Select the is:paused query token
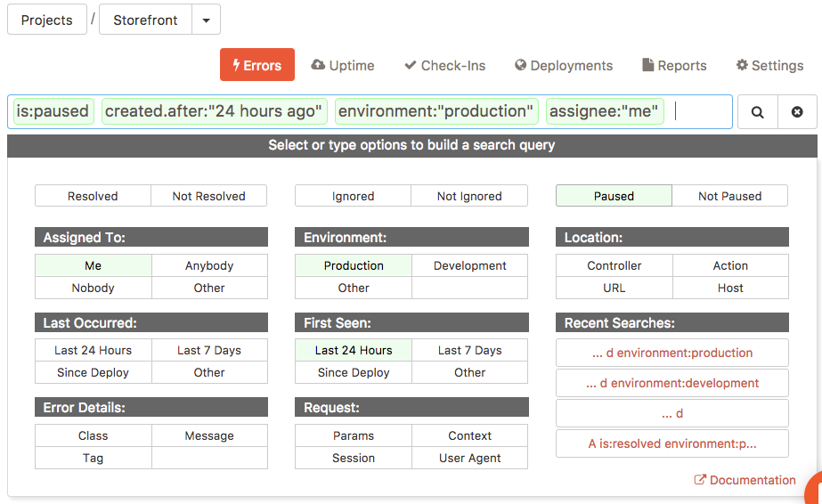Screen dimensions: 822x504 [53, 111]
